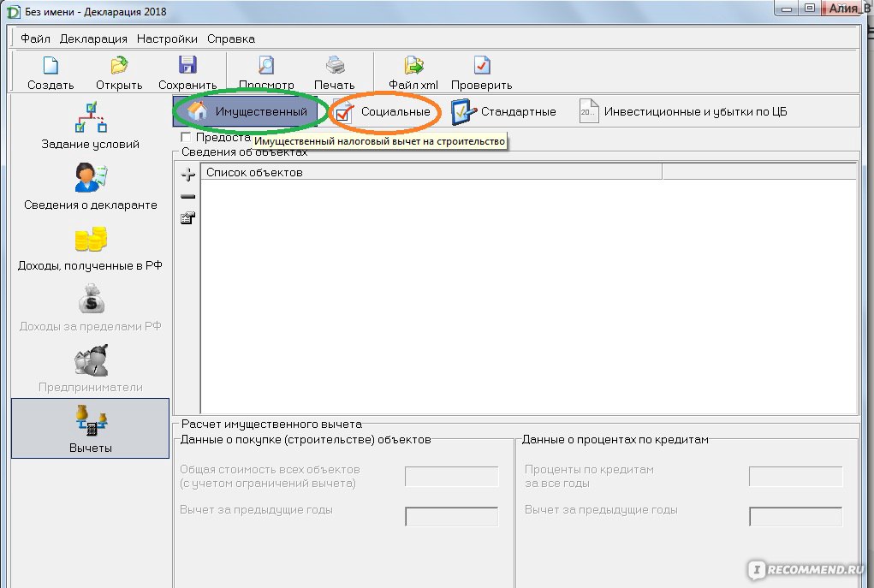Switch to Стандартные deductions tab
The image size is (874, 588).
tap(504, 111)
